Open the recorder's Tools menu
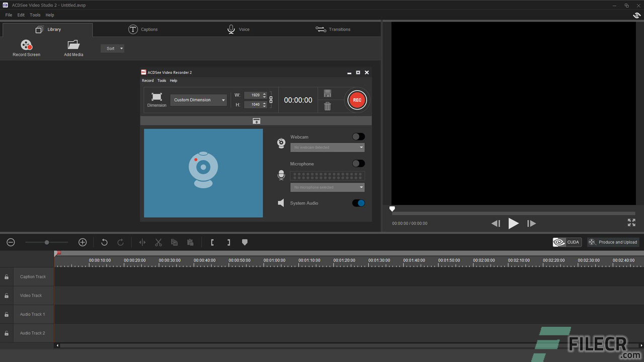The image size is (644, 362). [162, 80]
